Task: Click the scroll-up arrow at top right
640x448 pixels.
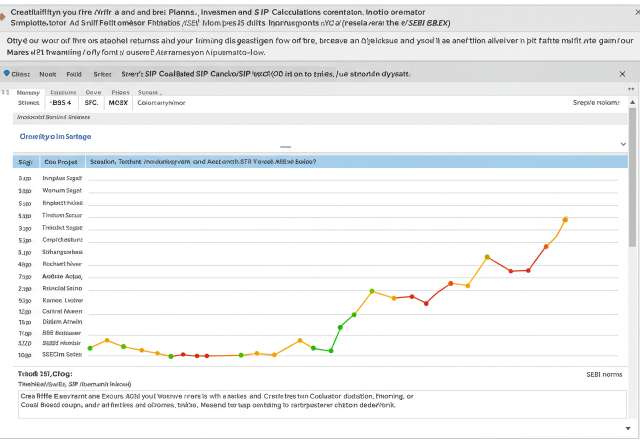Action: [631, 89]
